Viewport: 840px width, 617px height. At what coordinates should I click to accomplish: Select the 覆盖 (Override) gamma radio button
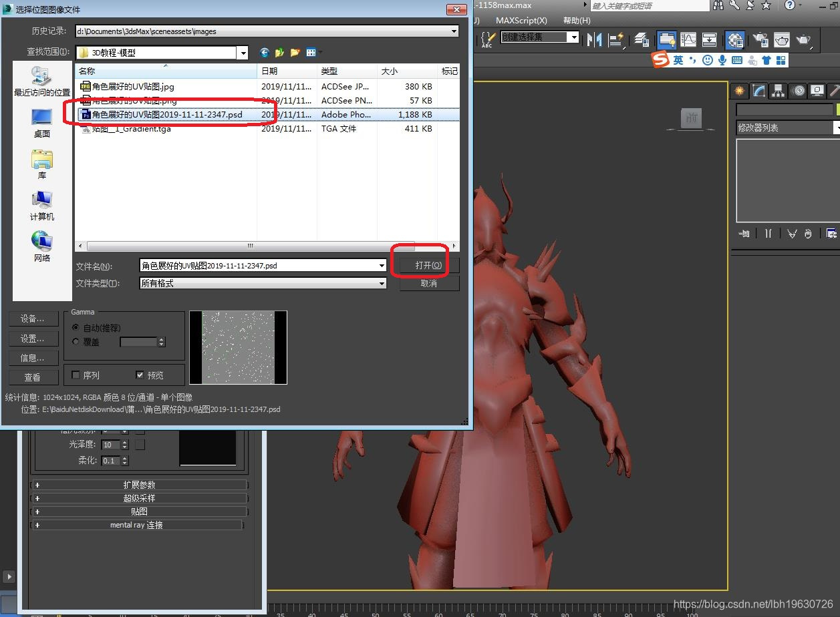(x=76, y=342)
